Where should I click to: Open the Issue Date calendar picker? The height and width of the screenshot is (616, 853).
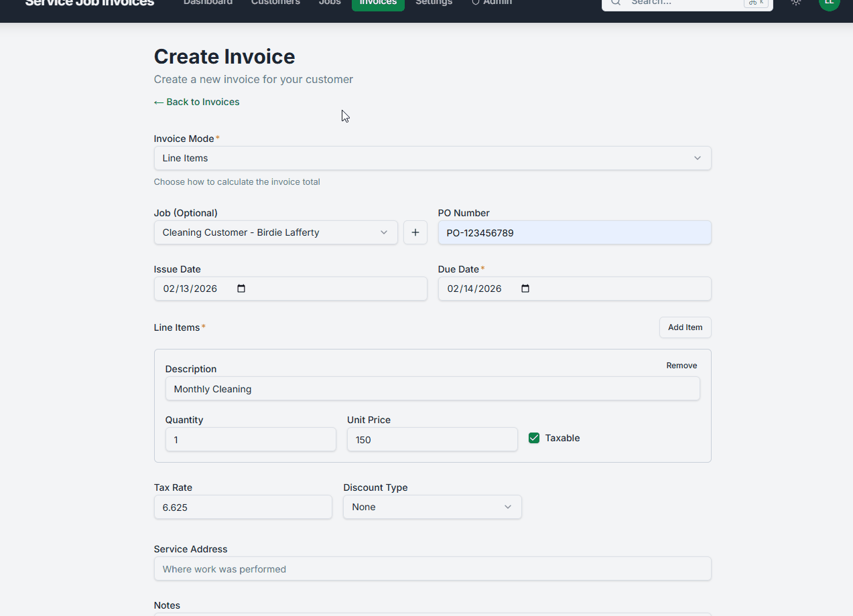coord(241,288)
